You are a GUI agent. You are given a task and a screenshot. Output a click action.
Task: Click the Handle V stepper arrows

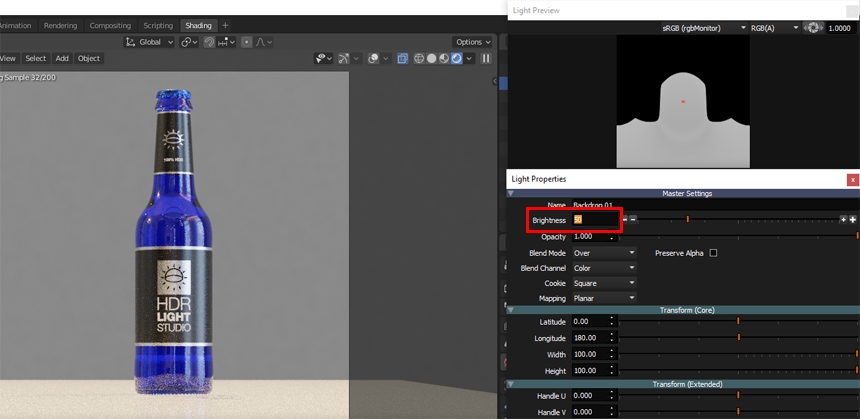613,412
